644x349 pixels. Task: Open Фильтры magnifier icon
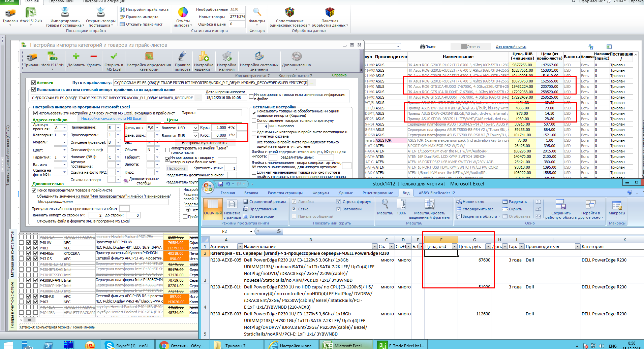pyautogui.click(x=257, y=12)
